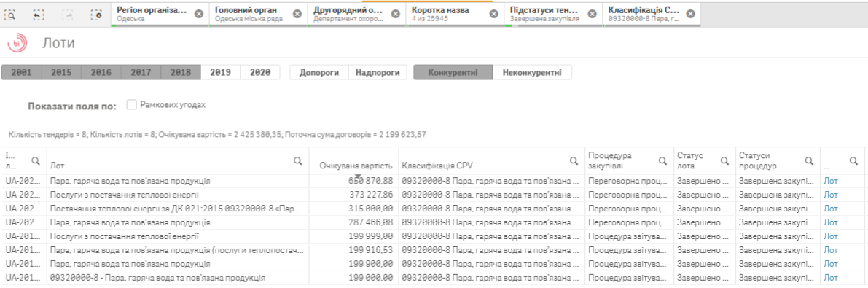This screenshot has width=868, height=288.
Task: Select year 2015 filter
Action: click(x=61, y=73)
